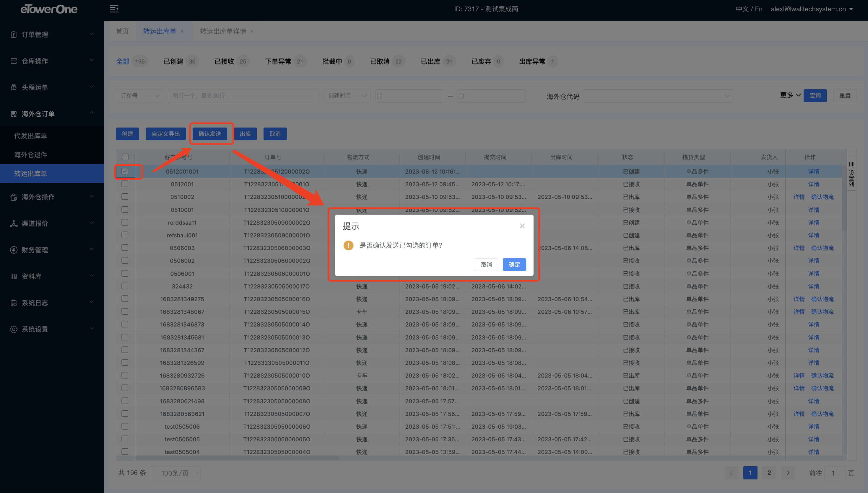Viewport: 868px width, 493px height.
Task: Click the start date calendar icon
Action: click(379, 96)
